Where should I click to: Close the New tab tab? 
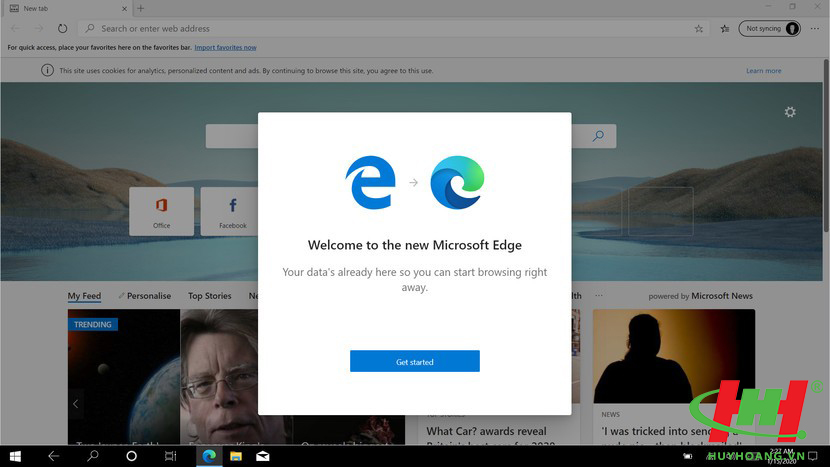point(124,8)
